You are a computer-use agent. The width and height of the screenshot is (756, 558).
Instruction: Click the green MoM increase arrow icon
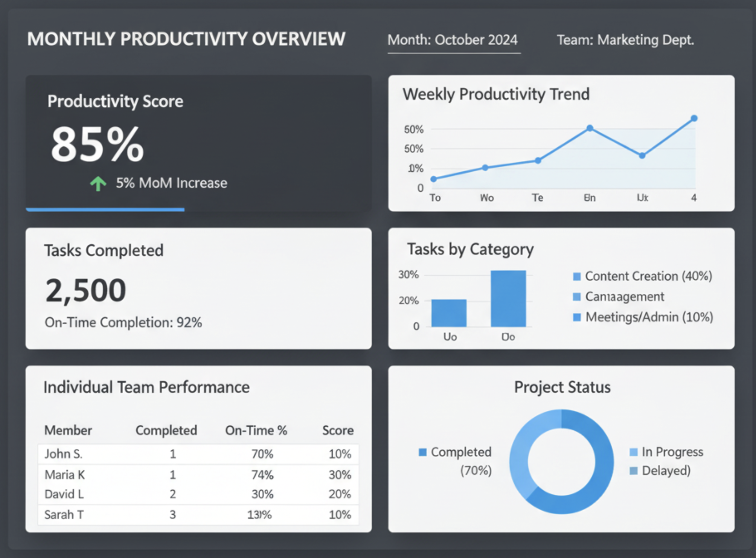[98, 183]
